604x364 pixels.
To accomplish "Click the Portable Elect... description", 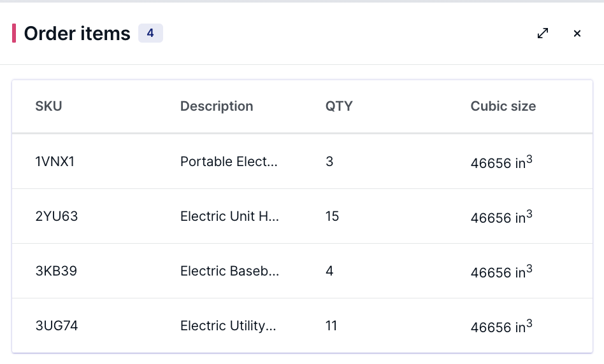I will [x=229, y=162].
